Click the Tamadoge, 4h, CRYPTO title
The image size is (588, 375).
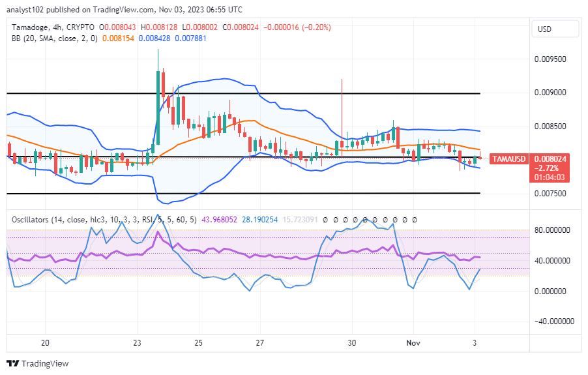[53, 27]
